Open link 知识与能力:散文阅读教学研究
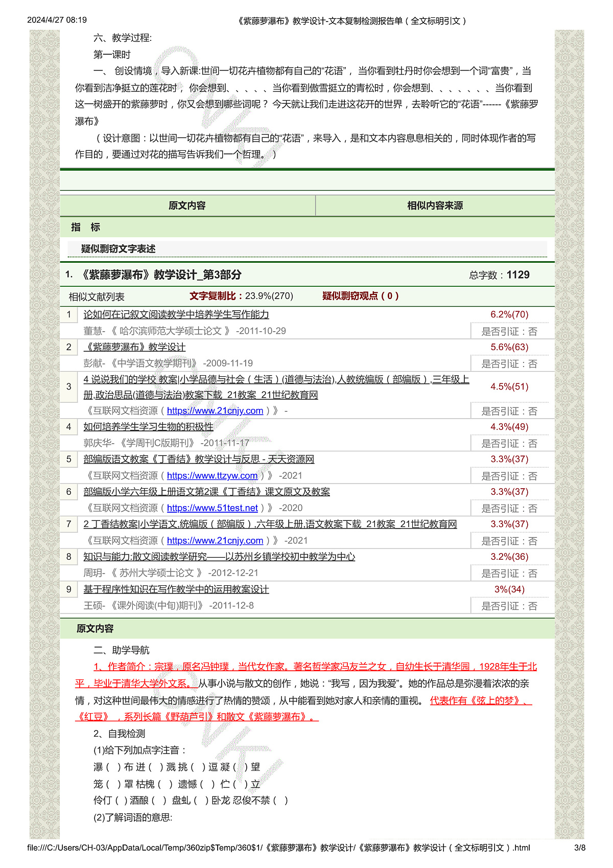This screenshot has width=613, height=868. pyautogui.click(x=219, y=557)
